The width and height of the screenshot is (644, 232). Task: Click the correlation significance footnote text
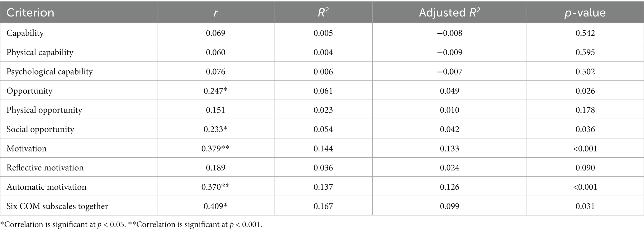tap(131, 225)
